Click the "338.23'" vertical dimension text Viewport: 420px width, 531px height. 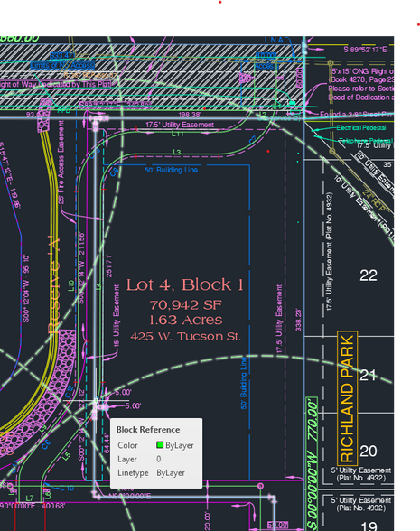(298, 320)
